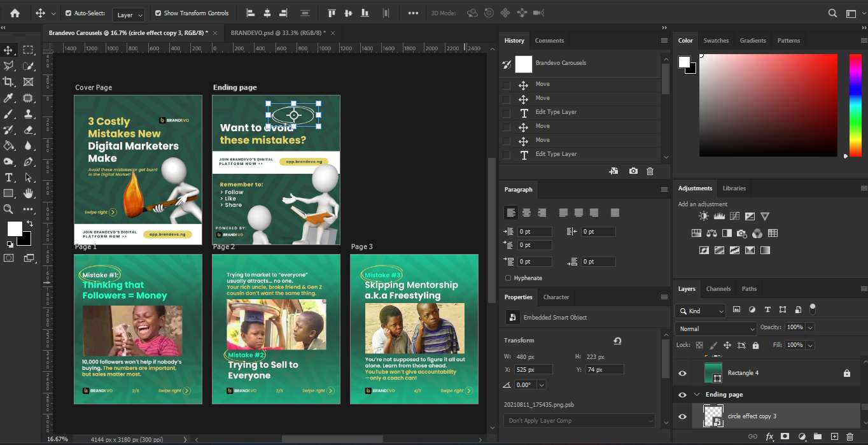Toggle the Lock all padlock button
This screenshot has height=445, width=868.
(x=755, y=345)
